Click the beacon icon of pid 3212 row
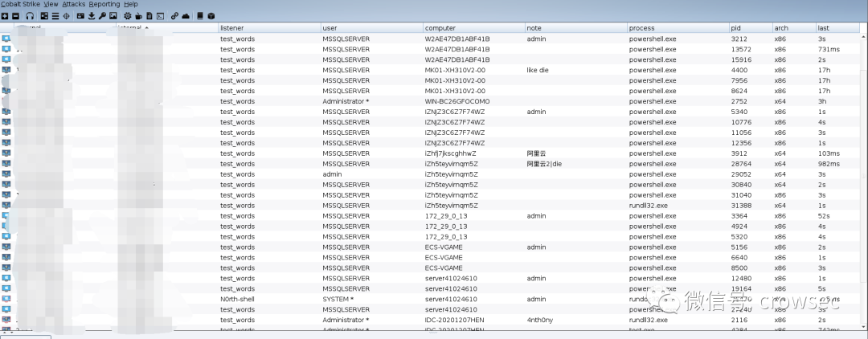 click(6, 39)
